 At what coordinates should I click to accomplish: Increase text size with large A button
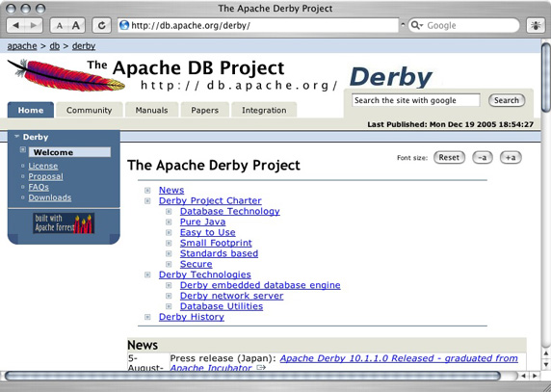76,26
